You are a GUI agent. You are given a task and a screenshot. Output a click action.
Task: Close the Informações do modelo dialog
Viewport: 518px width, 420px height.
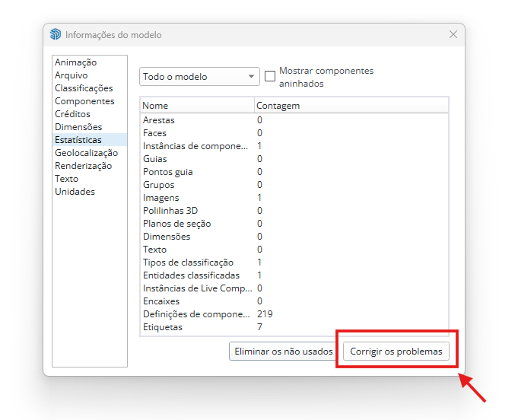[453, 35]
